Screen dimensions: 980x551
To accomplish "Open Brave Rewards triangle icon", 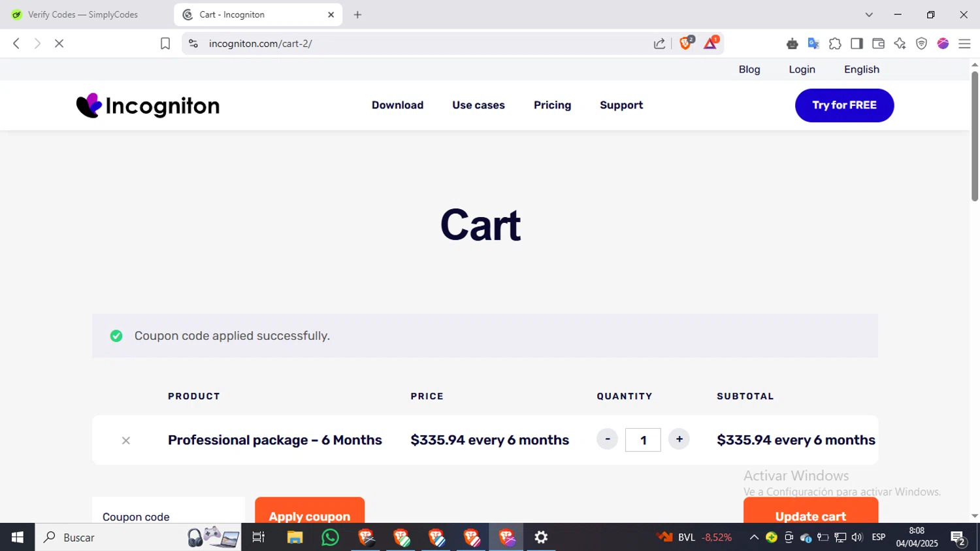I will [x=711, y=43].
